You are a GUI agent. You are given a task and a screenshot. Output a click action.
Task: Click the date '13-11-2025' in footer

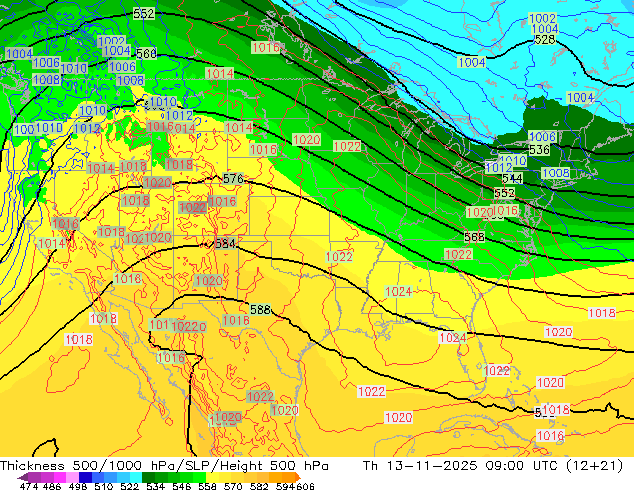tap(432, 466)
